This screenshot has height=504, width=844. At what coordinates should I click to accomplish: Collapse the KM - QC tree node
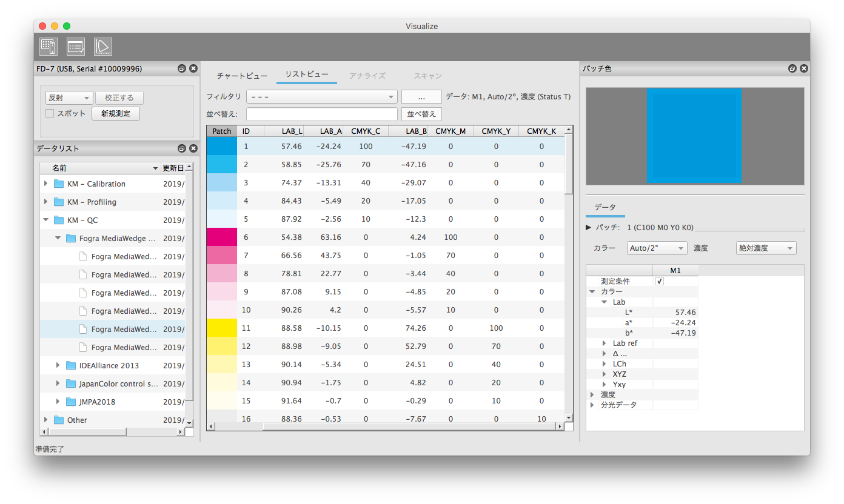[46, 220]
